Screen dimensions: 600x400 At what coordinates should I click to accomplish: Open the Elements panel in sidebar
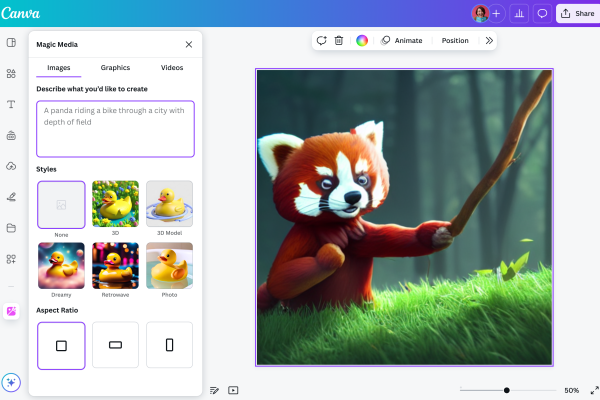(11, 73)
